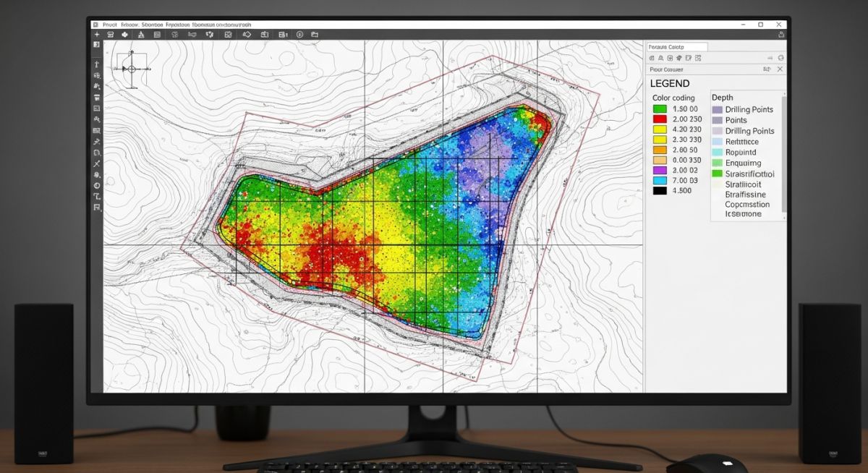Select the 'Points' entry in the Depth list

(x=736, y=120)
